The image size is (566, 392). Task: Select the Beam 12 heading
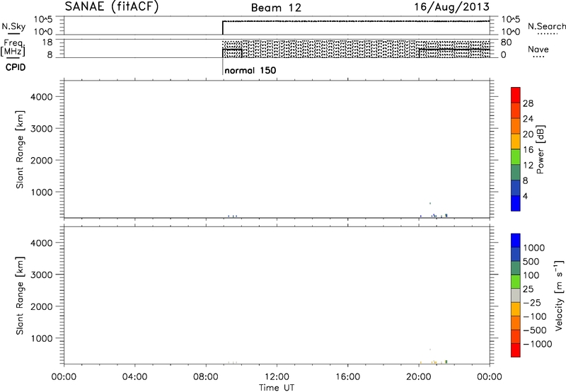[x=276, y=8]
